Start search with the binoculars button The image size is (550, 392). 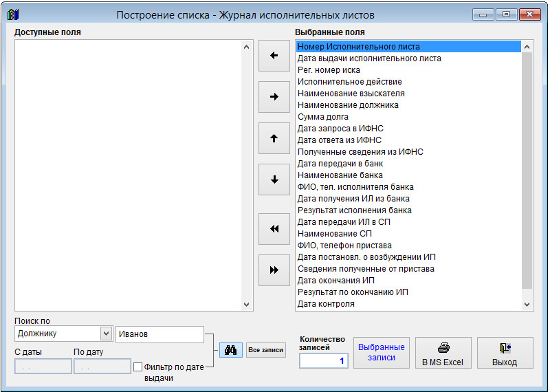(231, 350)
